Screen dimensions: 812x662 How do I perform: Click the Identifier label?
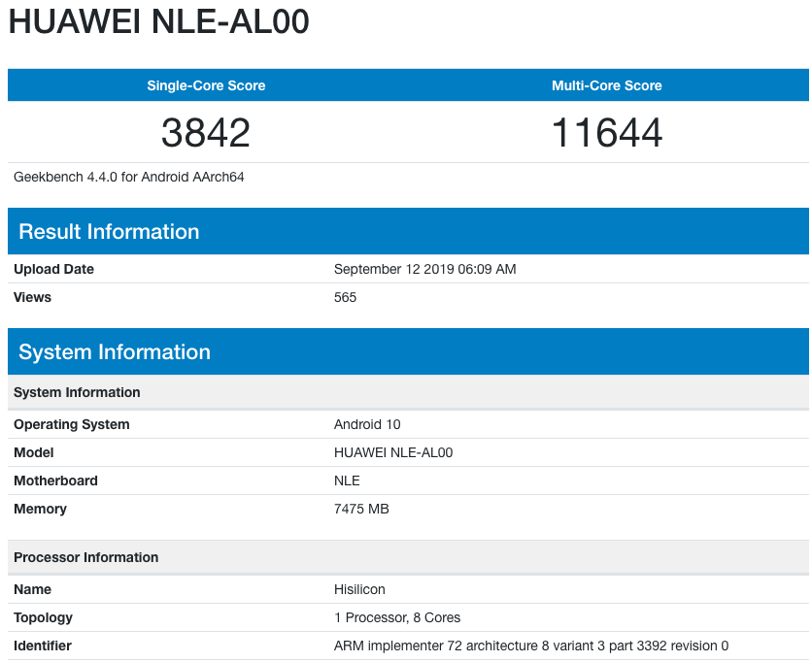click(x=43, y=645)
